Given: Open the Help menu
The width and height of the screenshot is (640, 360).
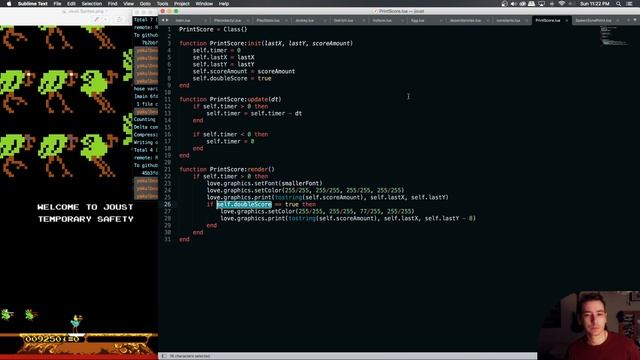Looking at the screenshot, I should 224,4.
